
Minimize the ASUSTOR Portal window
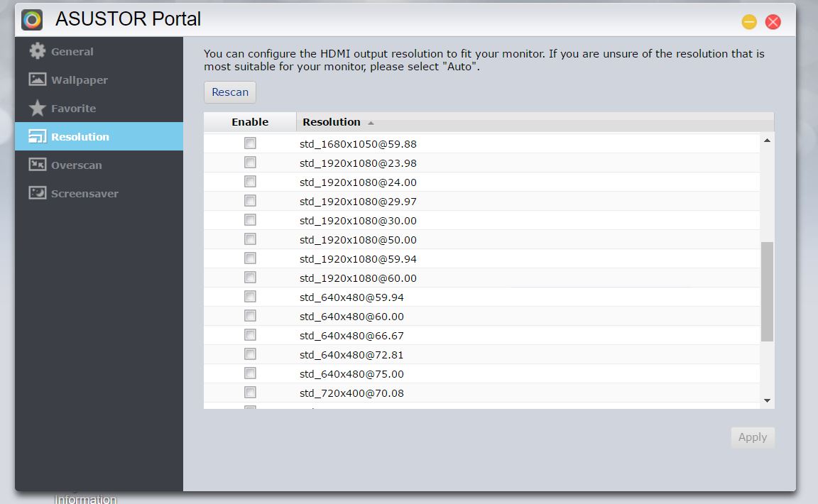(749, 22)
